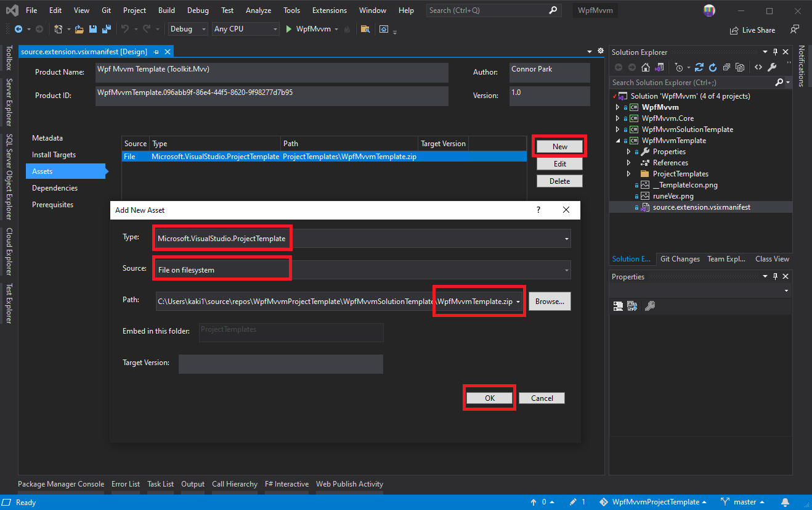The width and height of the screenshot is (812, 510).
Task: Open the Build menu
Action: pos(166,10)
